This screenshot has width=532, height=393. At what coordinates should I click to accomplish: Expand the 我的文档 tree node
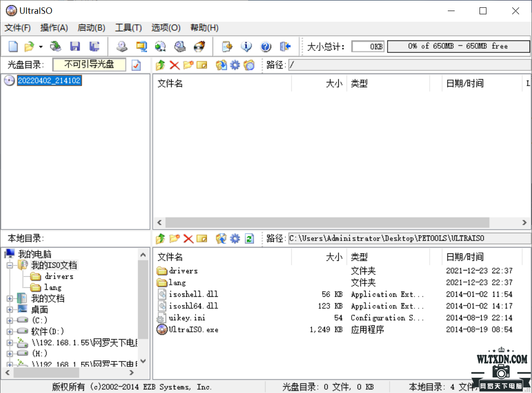click(10, 299)
